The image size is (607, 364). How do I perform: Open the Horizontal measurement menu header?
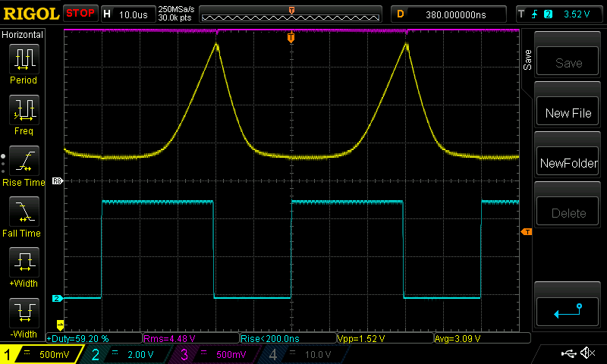click(x=23, y=35)
